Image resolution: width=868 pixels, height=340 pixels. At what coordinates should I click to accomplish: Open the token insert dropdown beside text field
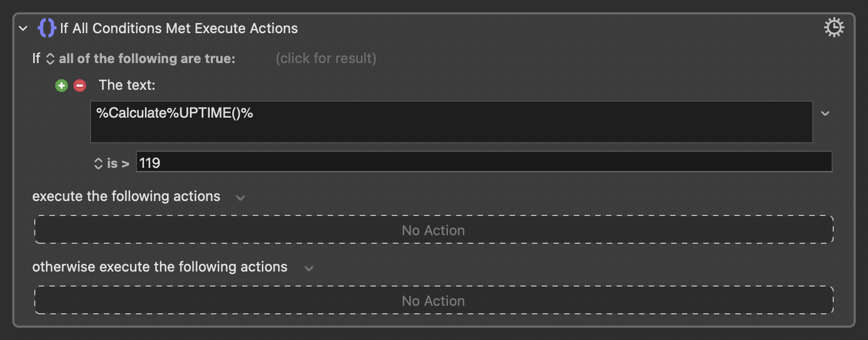[825, 113]
